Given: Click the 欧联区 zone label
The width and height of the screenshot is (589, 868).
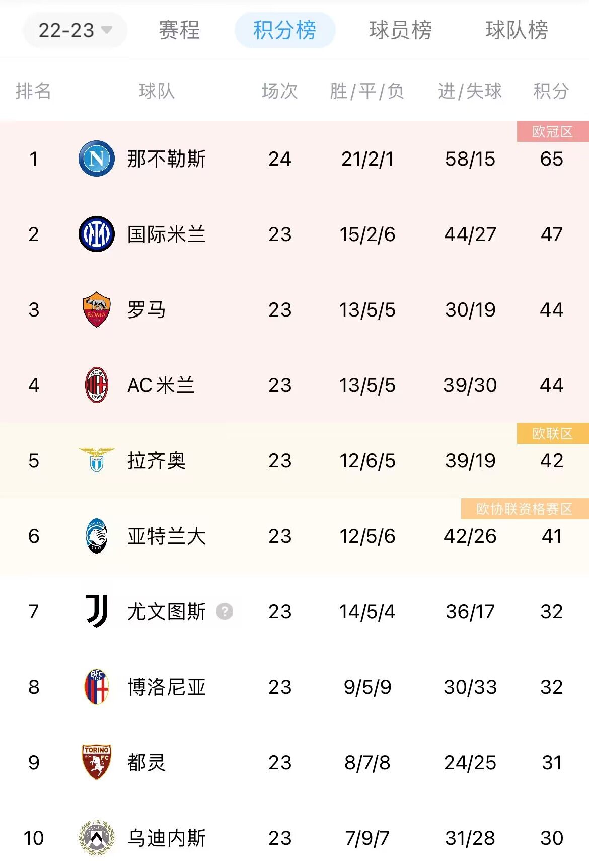Looking at the screenshot, I should pyautogui.click(x=551, y=432).
